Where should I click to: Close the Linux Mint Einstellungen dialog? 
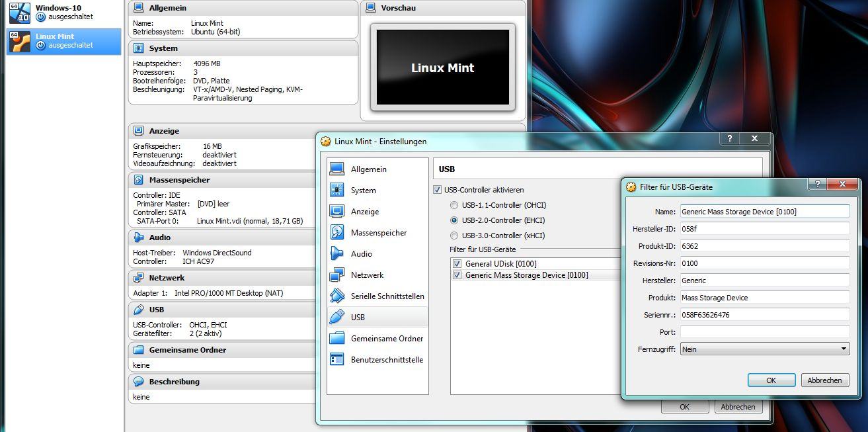[754, 138]
